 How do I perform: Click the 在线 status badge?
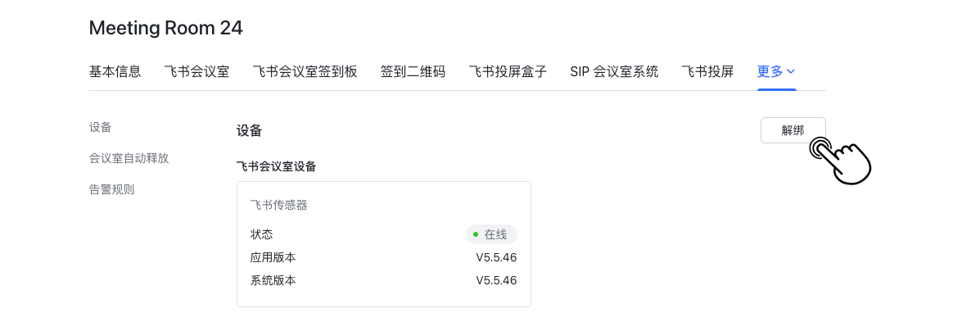pos(491,235)
